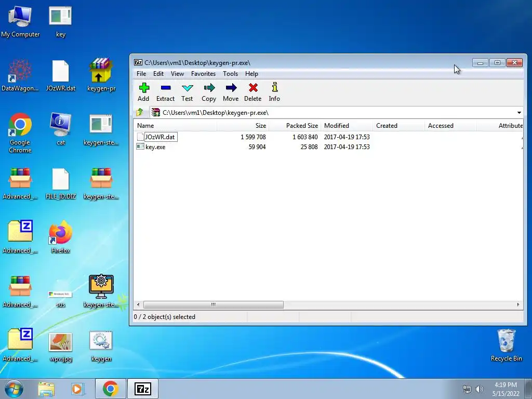Viewport: 532px width, 399px height.
Task: Open the Recycle Bin icon
Action: [506, 345]
